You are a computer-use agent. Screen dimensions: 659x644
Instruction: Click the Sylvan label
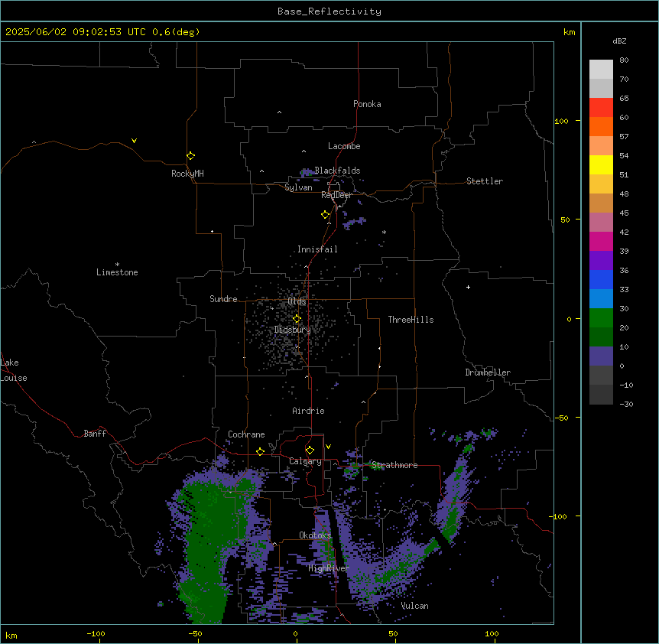pyautogui.click(x=298, y=187)
